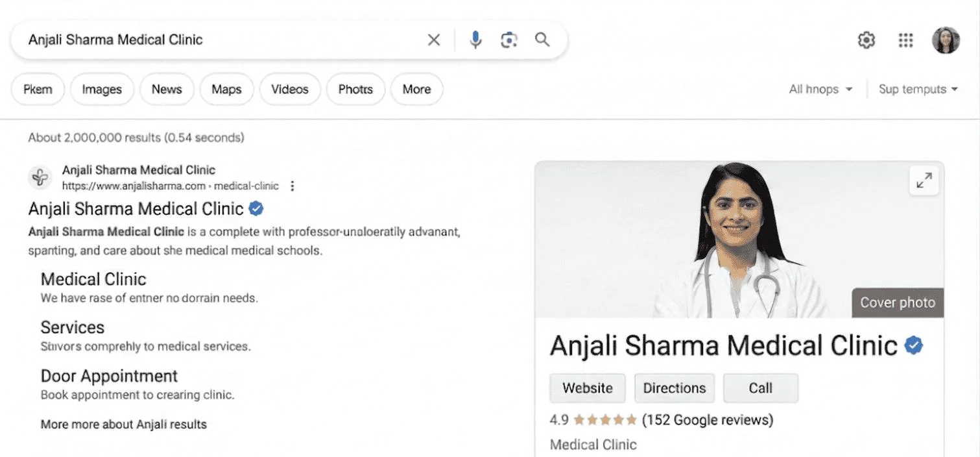
Task: Switch to the Photts tab
Action: coord(355,90)
